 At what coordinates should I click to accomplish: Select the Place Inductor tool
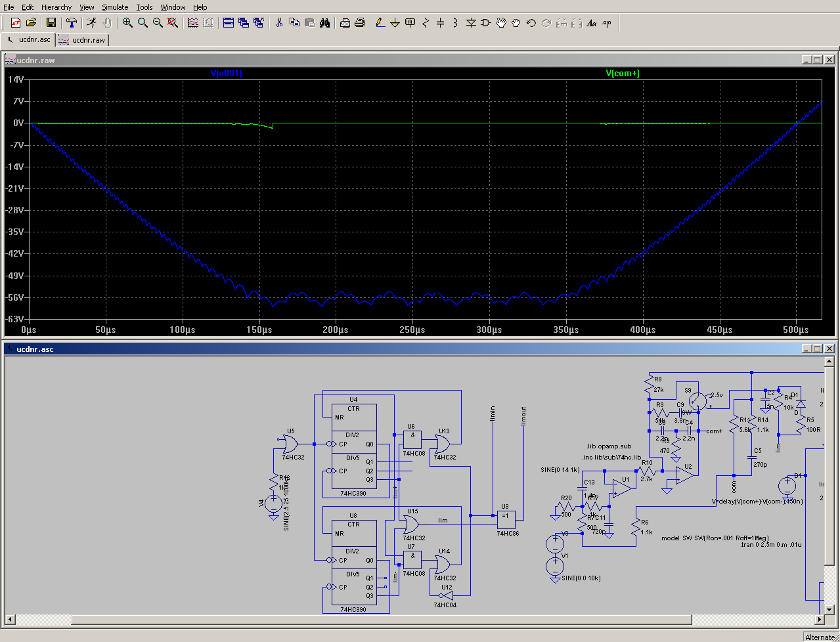[456, 22]
